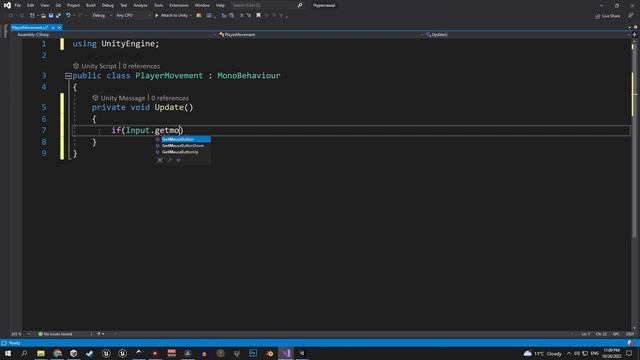The image size is (640, 360).
Task: Click the No issues found indicator
Action: coord(55,334)
